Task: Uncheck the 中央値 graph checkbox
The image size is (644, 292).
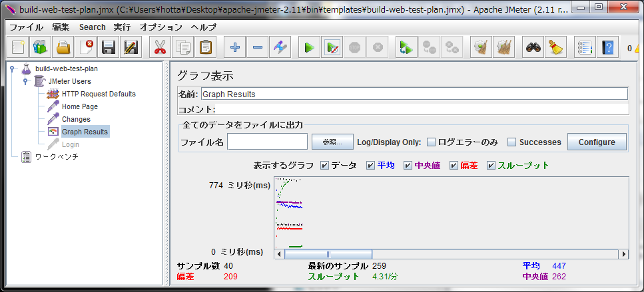Action: (408, 165)
